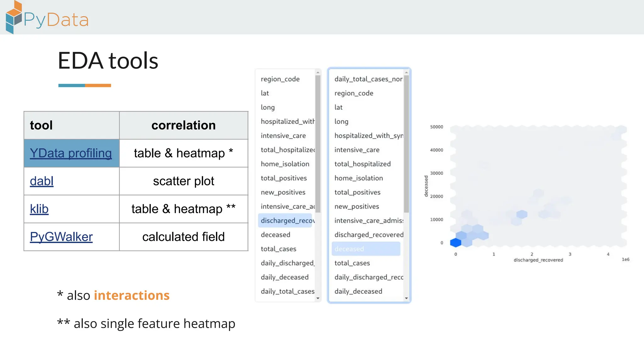Image resolution: width=644 pixels, height=362 pixels.
Task: Click the 'table & heatmap **' cell
Action: (184, 209)
